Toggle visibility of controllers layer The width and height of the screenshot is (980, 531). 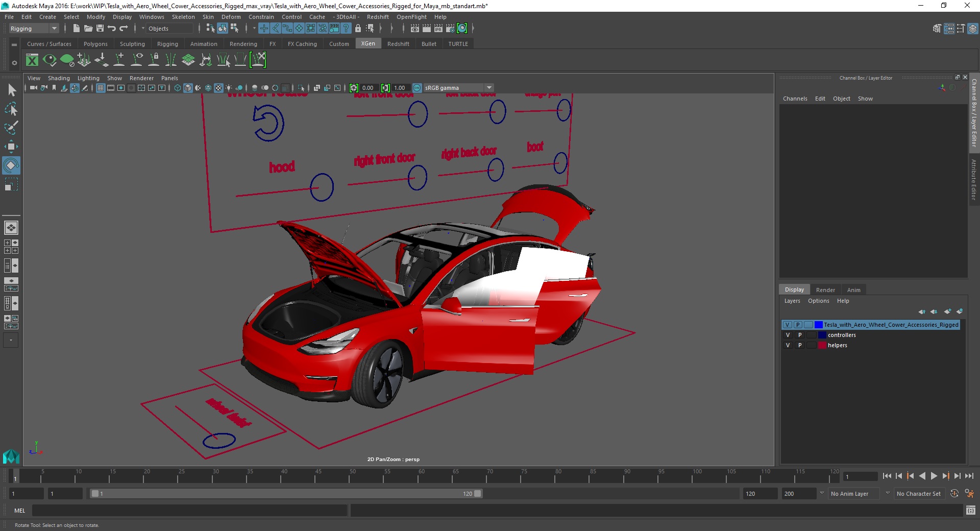pos(788,335)
